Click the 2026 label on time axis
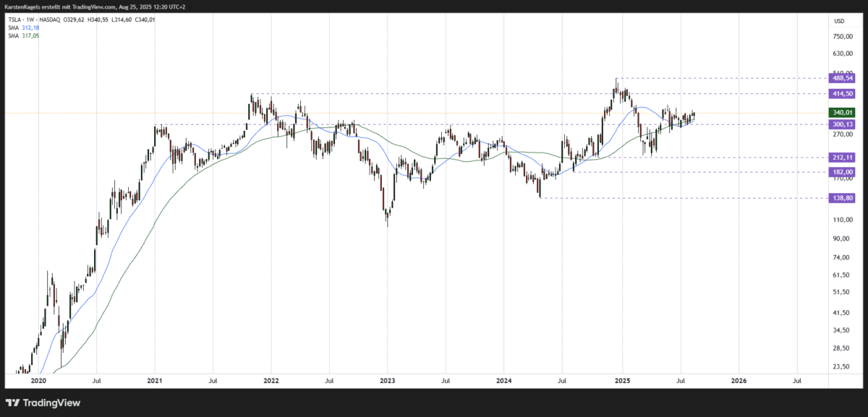Viewport: 868px width, 417px height. click(739, 379)
